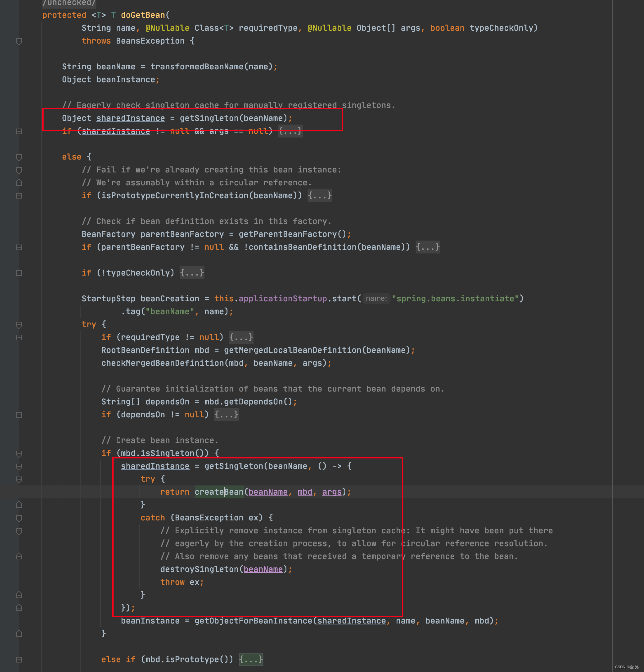Click fold end marker on '// Also remove any beans' line

point(19,556)
